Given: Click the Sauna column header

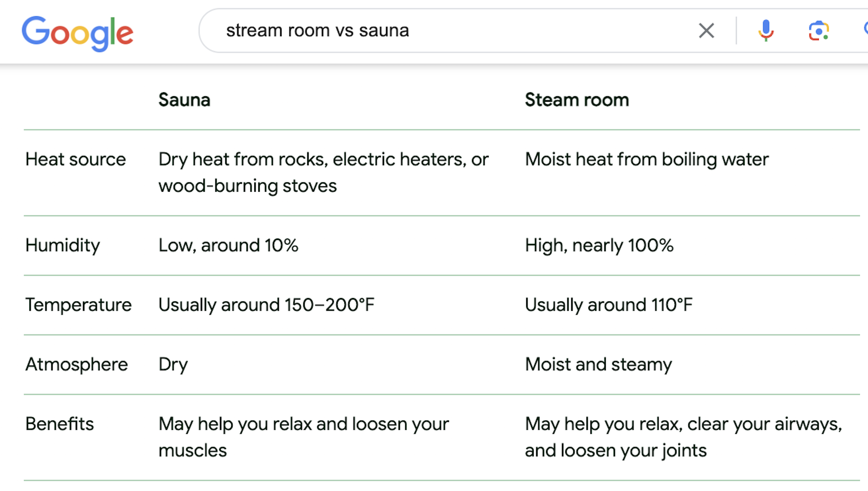Looking at the screenshot, I should tap(184, 100).
